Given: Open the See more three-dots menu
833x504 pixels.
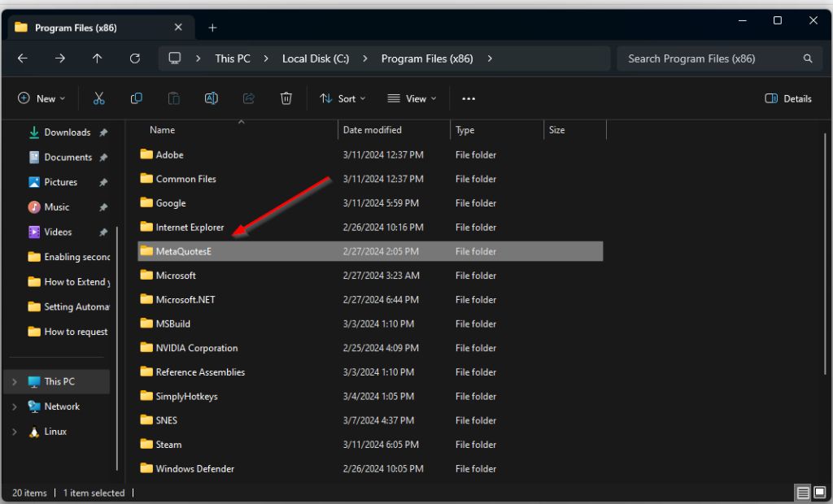Looking at the screenshot, I should click(x=469, y=98).
